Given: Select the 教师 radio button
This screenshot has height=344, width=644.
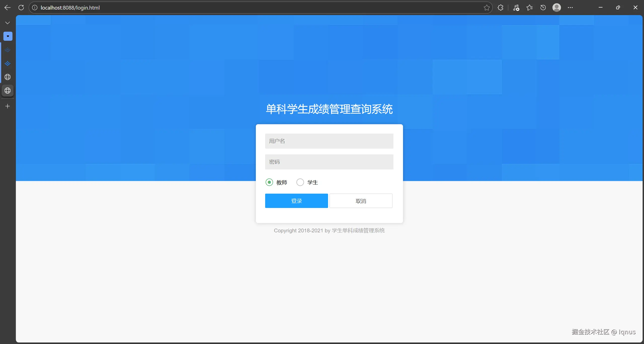Looking at the screenshot, I should [x=269, y=182].
